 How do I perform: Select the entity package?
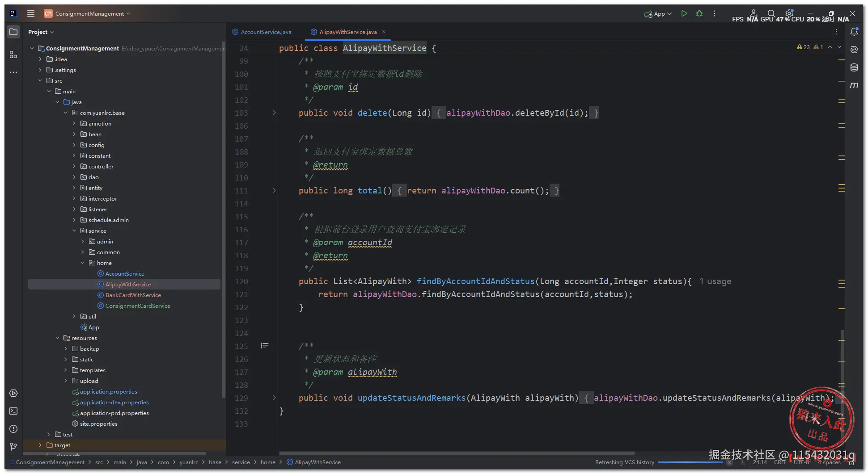pyautogui.click(x=95, y=188)
